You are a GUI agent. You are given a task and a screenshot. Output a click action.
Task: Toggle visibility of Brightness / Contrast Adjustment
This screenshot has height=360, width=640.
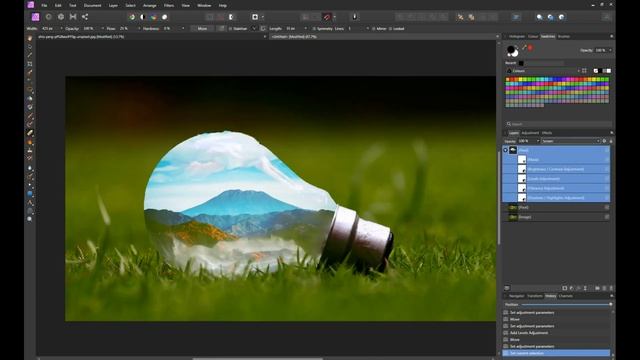coord(607,169)
